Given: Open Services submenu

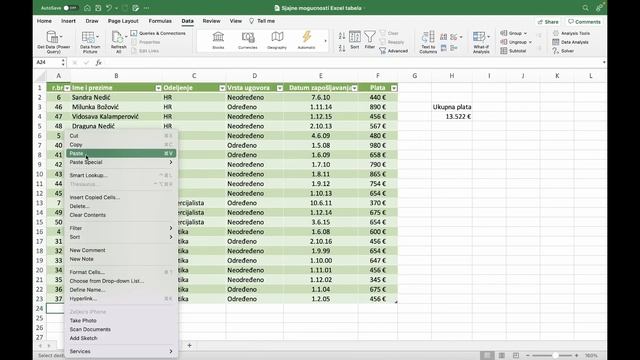Looking at the screenshot, I should coord(121,351).
